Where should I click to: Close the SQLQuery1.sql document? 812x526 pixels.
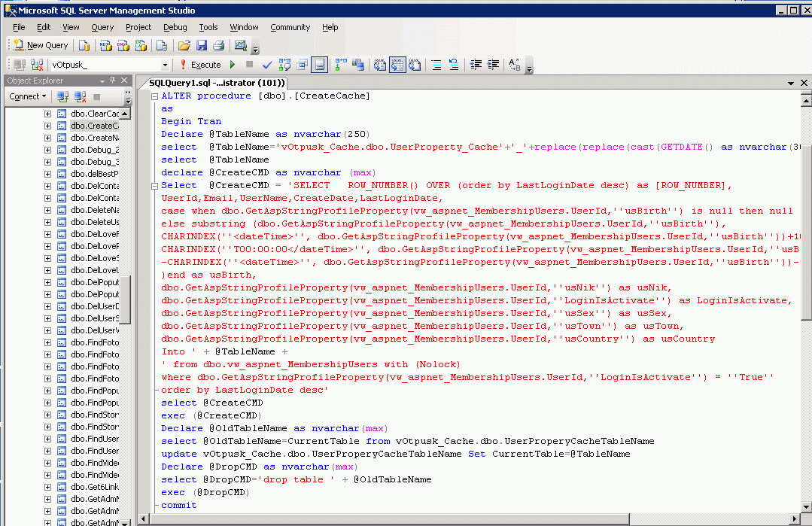[804, 83]
